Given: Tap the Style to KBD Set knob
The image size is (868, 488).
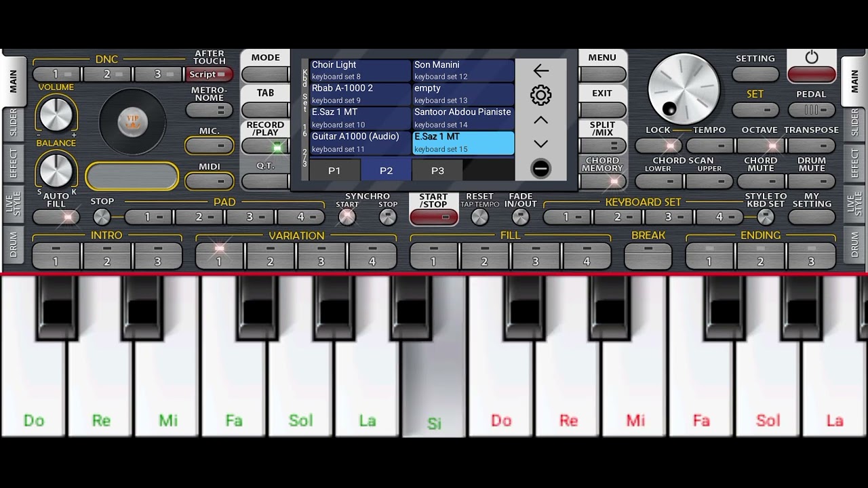Looking at the screenshot, I should [x=766, y=217].
